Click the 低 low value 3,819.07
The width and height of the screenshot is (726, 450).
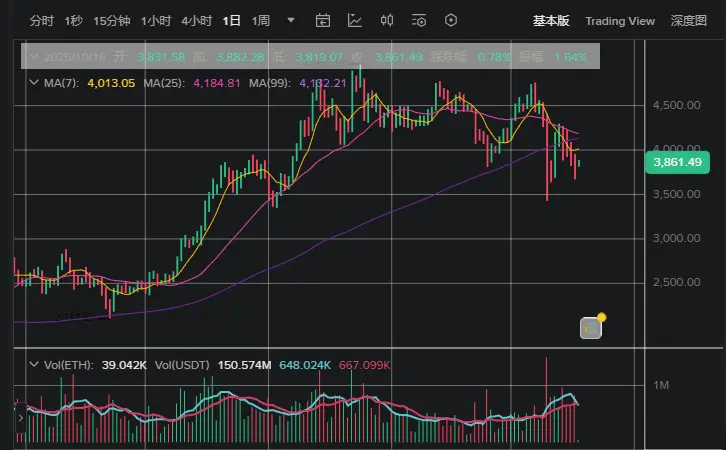(319, 57)
